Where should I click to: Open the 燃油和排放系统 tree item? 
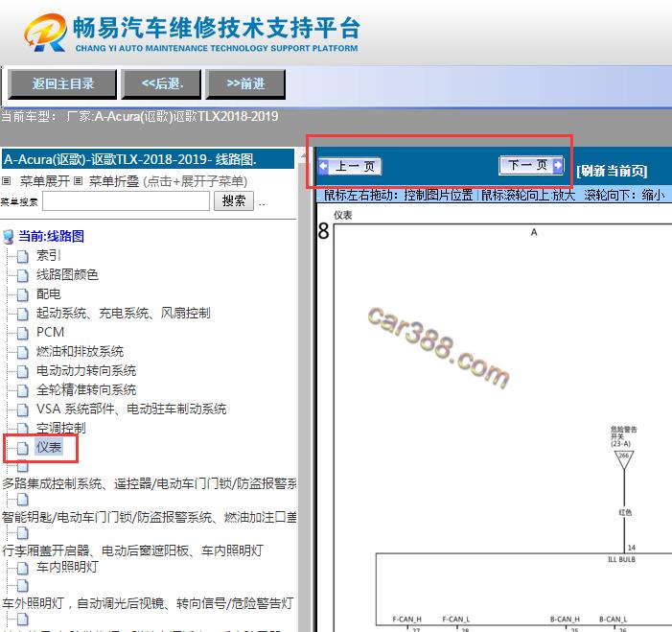(80, 352)
